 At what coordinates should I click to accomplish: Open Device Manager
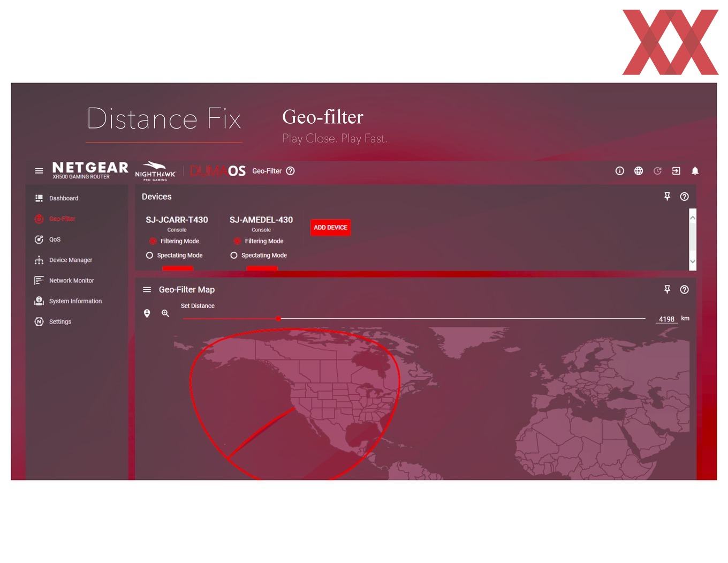pyautogui.click(x=71, y=260)
